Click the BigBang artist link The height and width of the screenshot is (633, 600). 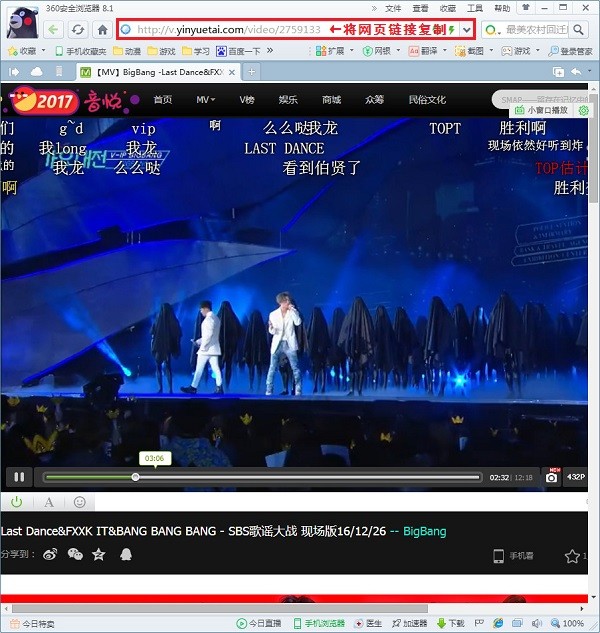click(424, 531)
